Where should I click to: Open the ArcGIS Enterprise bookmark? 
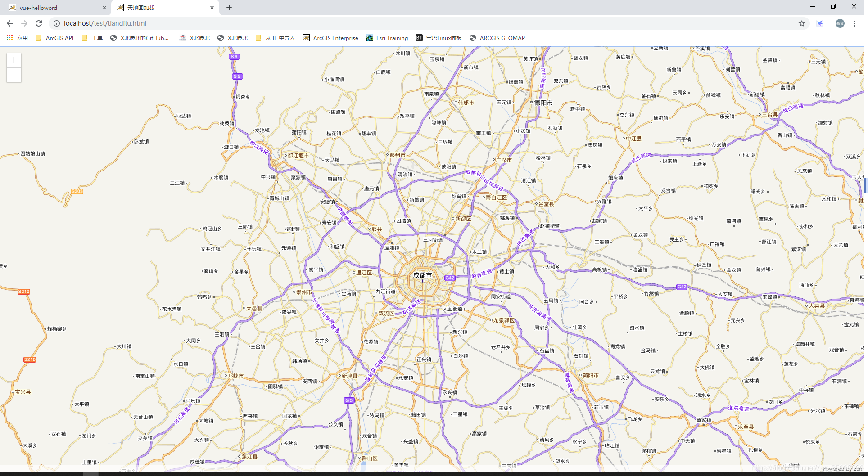[330, 38]
